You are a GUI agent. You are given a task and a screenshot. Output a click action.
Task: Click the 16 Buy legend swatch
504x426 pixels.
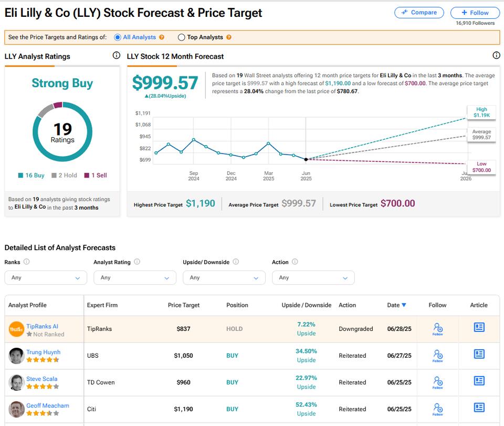tap(20, 175)
